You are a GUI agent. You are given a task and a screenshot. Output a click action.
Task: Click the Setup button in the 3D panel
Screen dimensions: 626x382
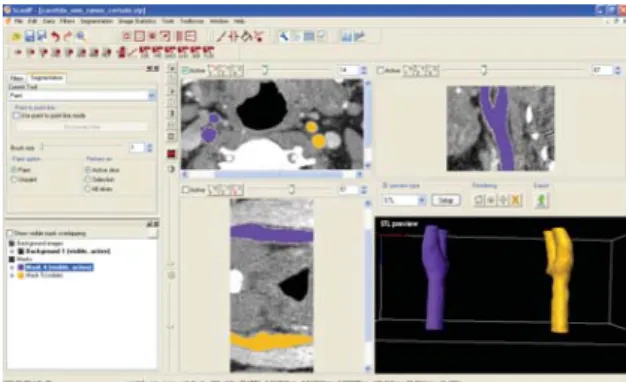pos(446,200)
